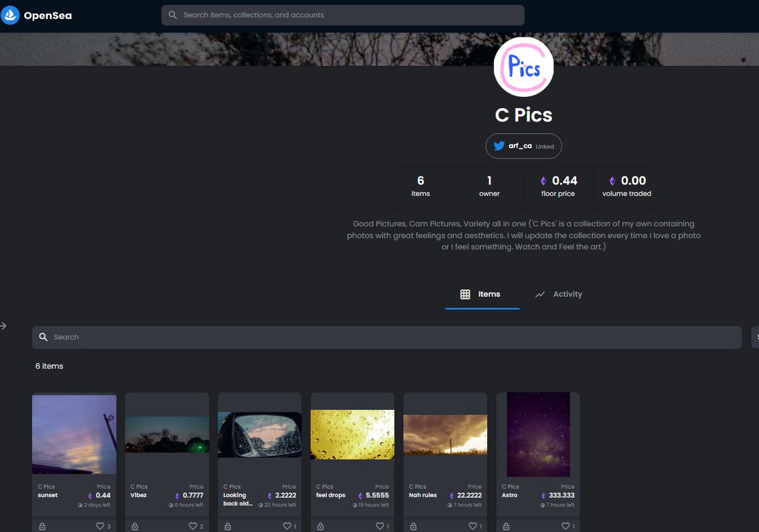Click the 19 hours left timer text
The width and height of the screenshot is (759, 532).
pos(374,505)
